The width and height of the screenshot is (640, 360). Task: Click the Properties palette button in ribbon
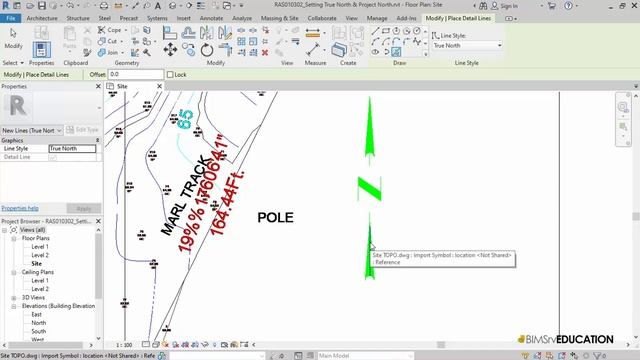pos(41,50)
